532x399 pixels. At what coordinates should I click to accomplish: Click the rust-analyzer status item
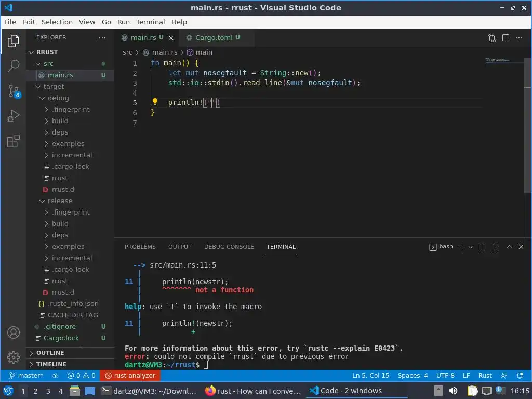coord(130,376)
